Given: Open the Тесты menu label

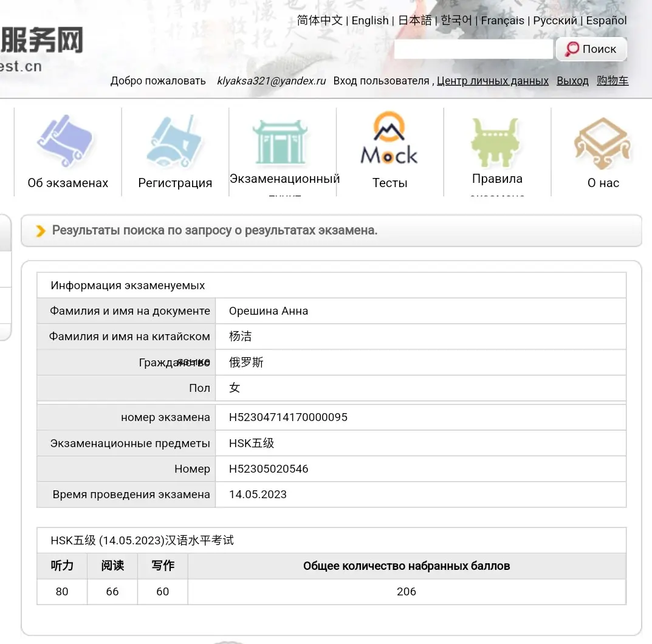Looking at the screenshot, I should coord(389,183).
